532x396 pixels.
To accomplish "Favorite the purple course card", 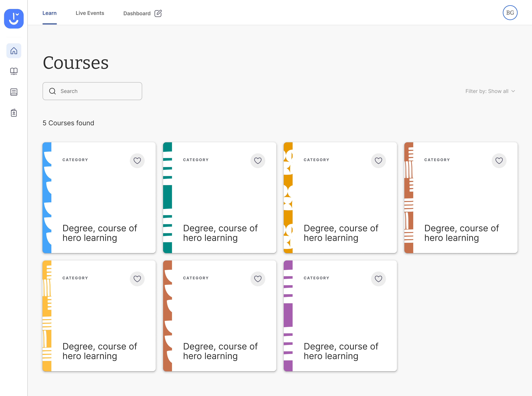I will point(378,279).
